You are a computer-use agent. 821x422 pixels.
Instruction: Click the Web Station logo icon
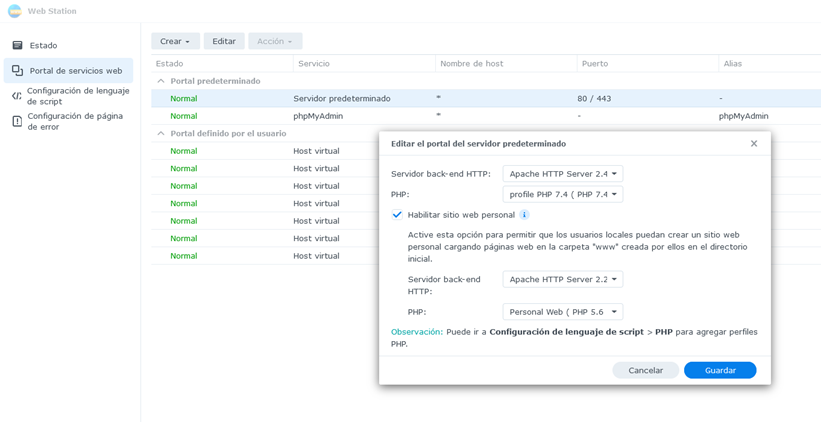pos(14,11)
